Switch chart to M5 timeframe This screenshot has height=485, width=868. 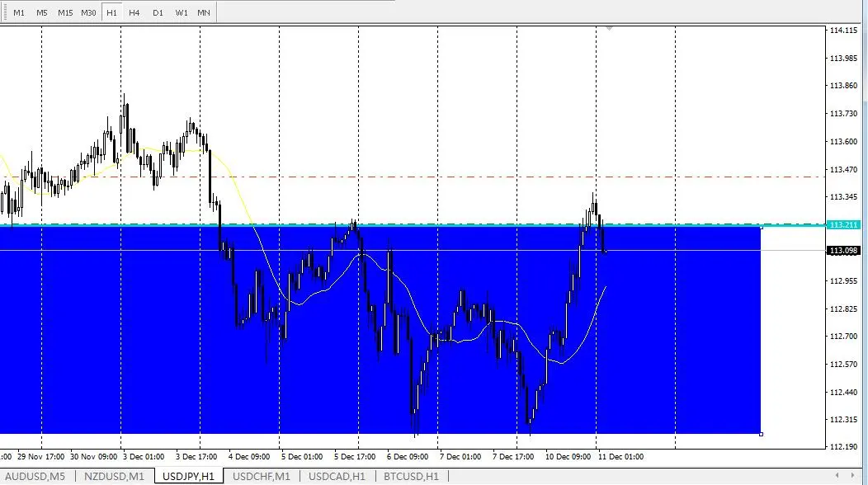tap(42, 12)
